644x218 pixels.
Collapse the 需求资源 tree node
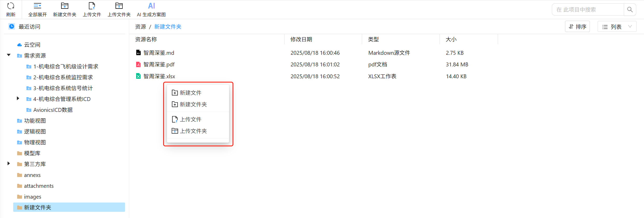pyautogui.click(x=9, y=55)
